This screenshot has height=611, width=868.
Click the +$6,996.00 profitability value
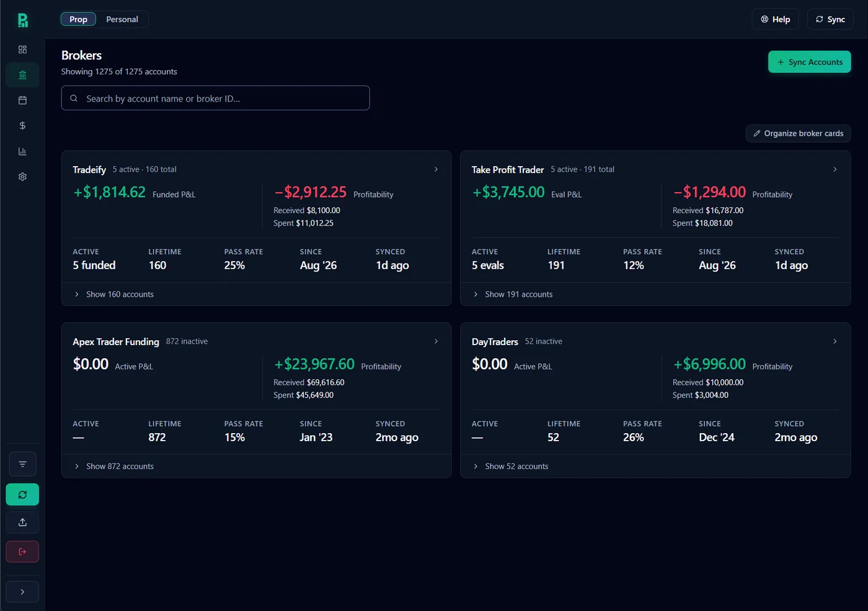click(709, 364)
